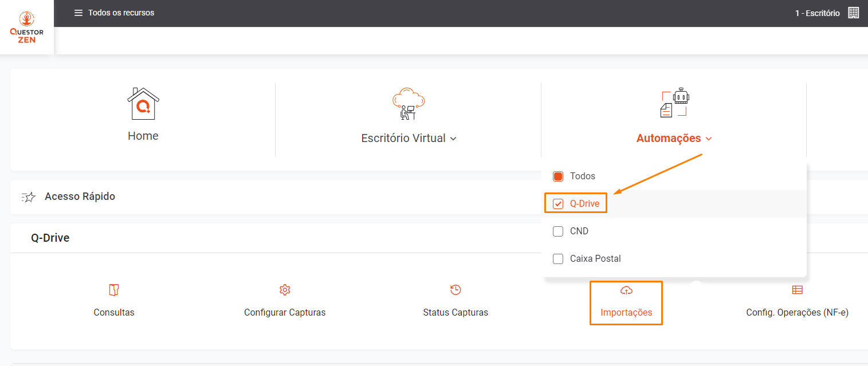The width and height of the screenshot is (868, 366).
Task: Open Configurar Capturas
Action: tap(285, 313)
